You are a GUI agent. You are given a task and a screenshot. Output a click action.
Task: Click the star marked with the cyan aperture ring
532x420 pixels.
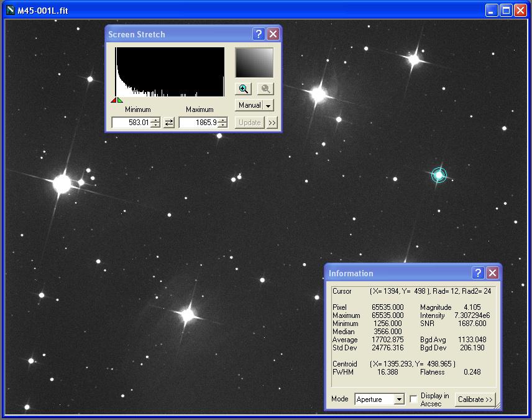coord(439,175)
